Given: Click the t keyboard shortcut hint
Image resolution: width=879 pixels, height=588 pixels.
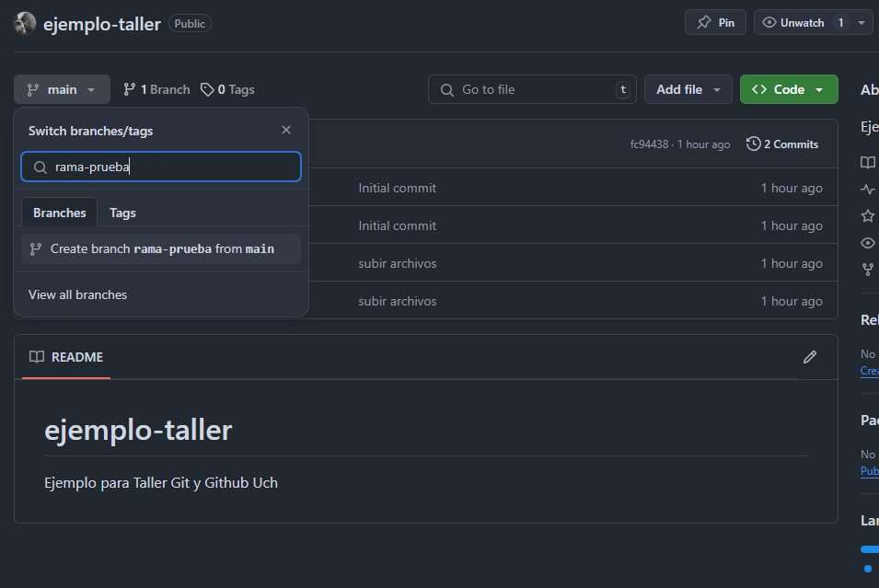Looking at the screenshot, I should 623,89.
